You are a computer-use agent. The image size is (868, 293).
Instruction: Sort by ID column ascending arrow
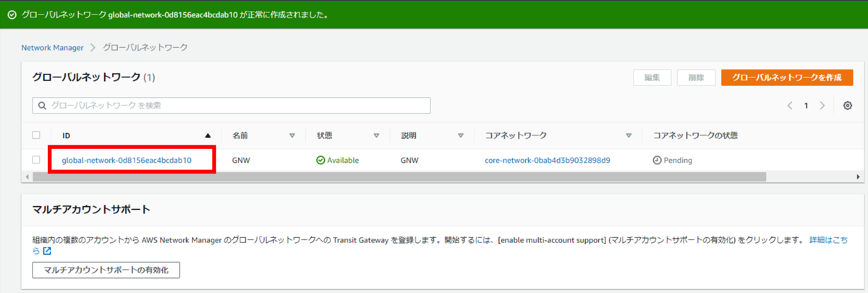pos(208,135)
